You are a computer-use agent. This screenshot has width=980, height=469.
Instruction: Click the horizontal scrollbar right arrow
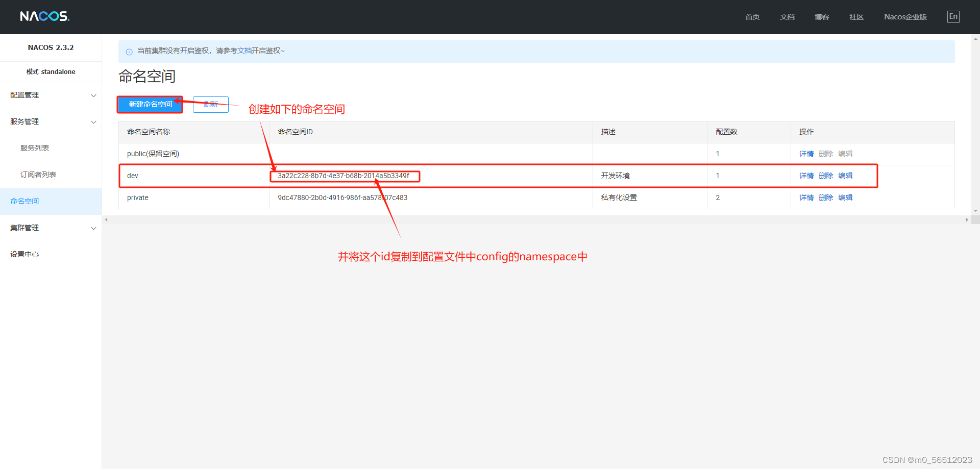(x=967, y=220)
